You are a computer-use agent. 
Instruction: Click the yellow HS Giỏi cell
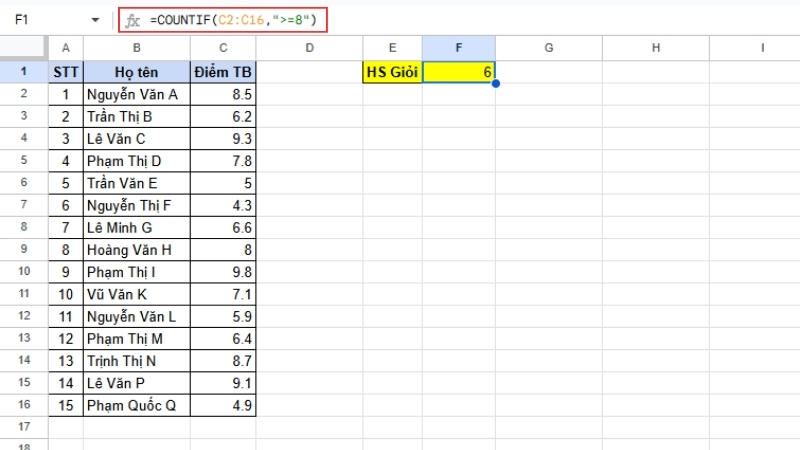click(392, 72)
